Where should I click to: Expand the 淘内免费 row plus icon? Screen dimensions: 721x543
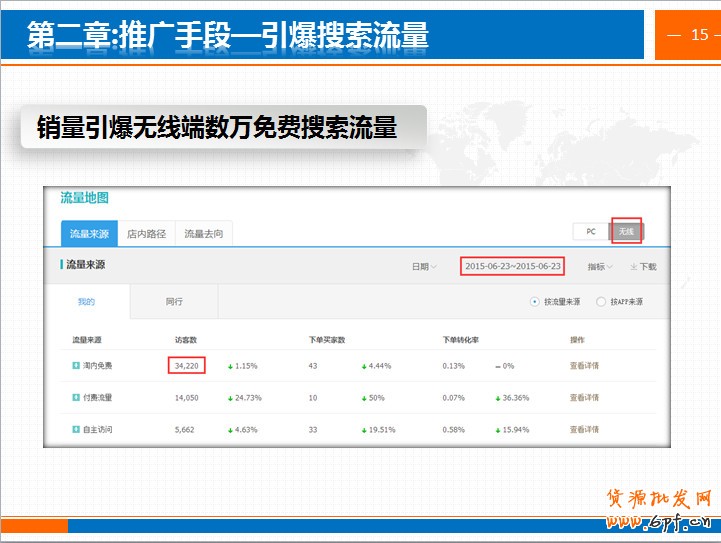point(76,366)
